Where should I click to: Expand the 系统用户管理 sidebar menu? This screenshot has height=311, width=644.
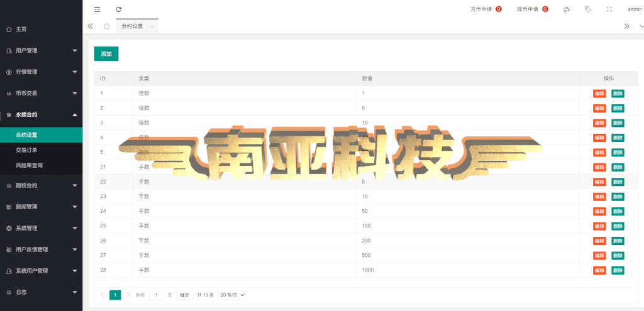coord(41,271)
